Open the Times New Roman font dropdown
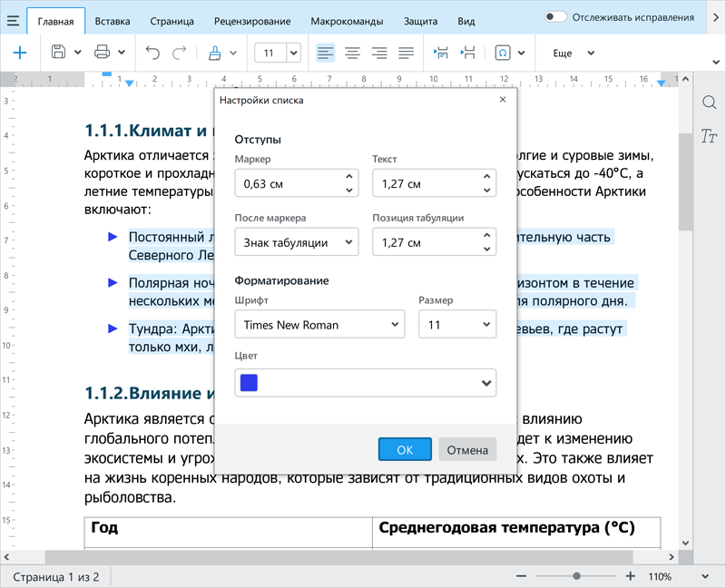726x588 pixels. click(x=319, y=324)
